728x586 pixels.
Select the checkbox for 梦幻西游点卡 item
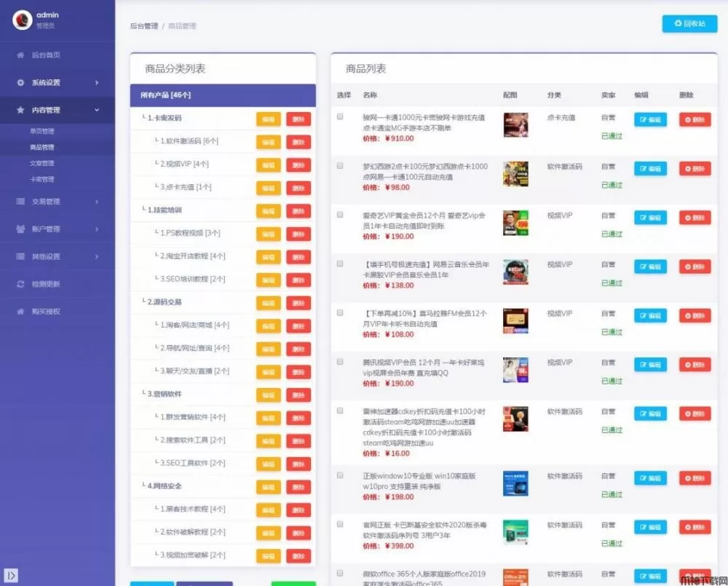coord(339,166)
